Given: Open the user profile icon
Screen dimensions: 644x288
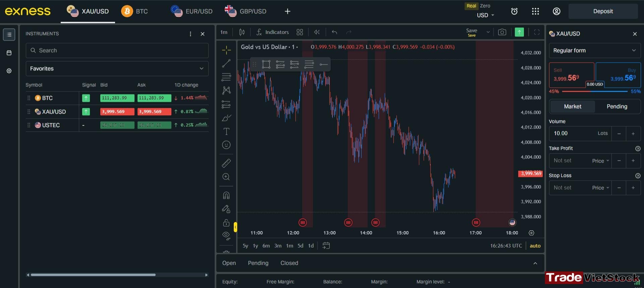Looking at the screenshot, I should click(556, 11).
